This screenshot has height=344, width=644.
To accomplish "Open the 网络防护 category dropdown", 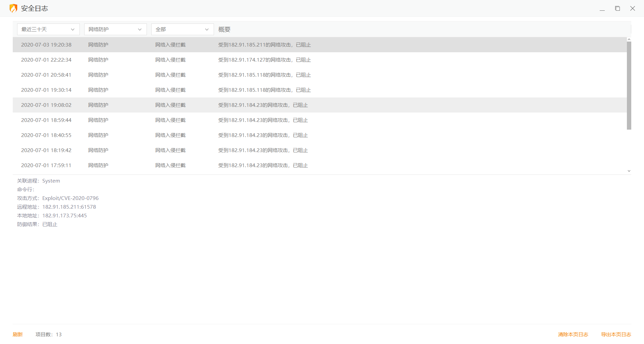I will [115, 29].
